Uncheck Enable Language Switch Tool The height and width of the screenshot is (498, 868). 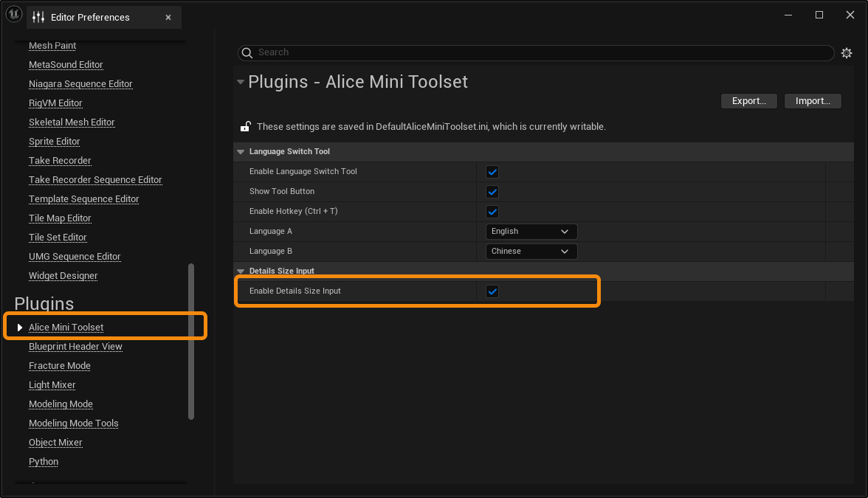click(x=492, y=171)
